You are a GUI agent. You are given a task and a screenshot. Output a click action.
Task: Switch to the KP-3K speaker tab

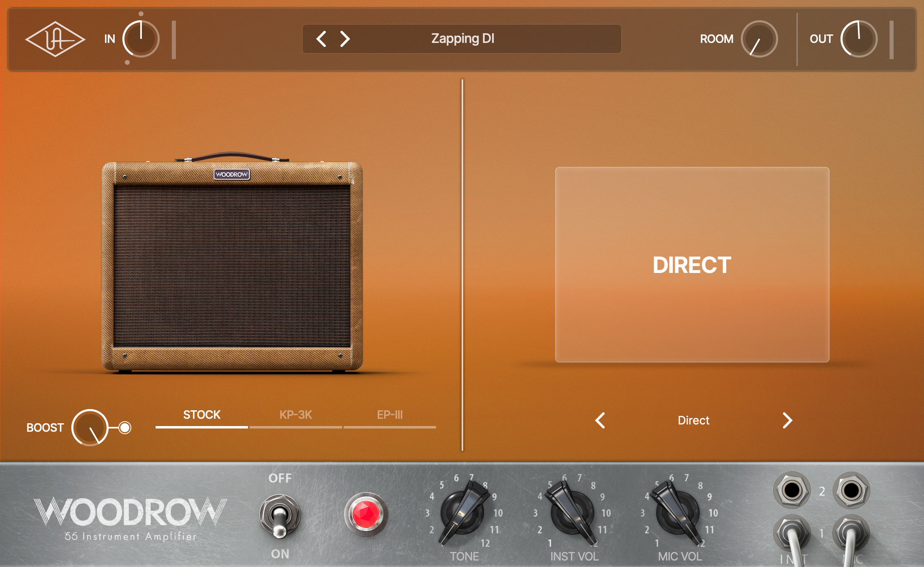pos(295,415)
